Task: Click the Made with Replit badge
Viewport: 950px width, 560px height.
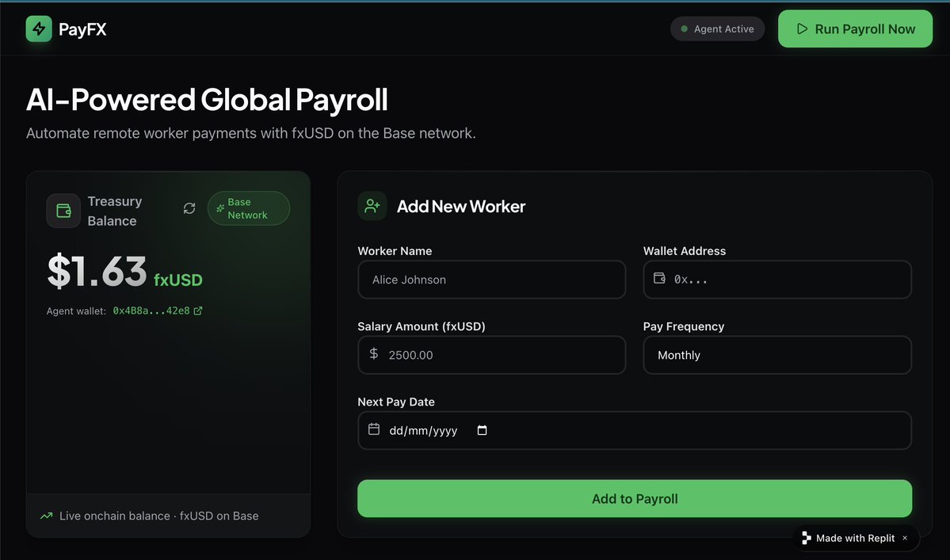Action: coord(856,538)
